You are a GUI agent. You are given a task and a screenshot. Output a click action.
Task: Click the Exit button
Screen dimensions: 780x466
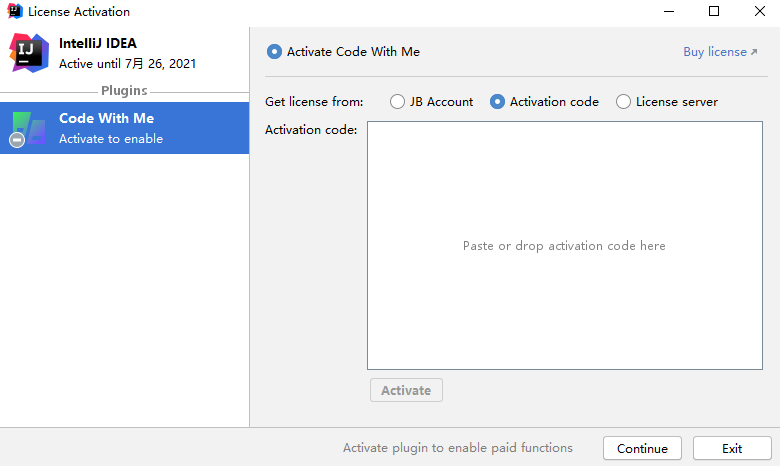coord(732,448)
